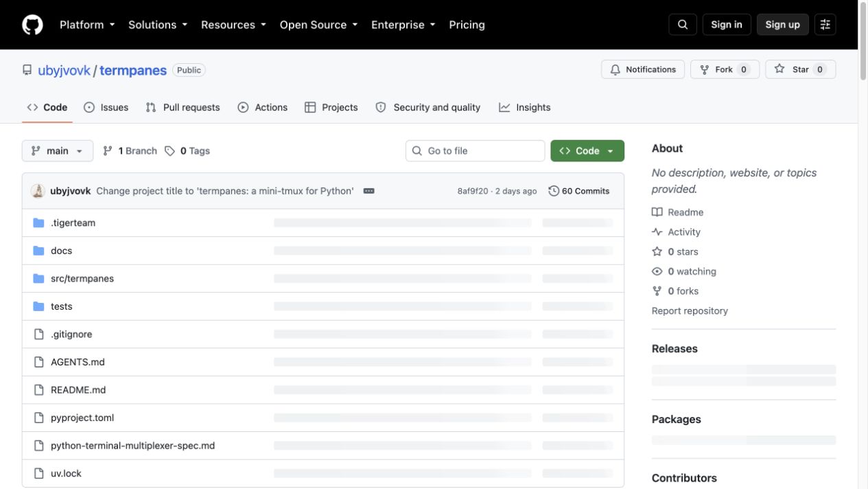Click the src/termpanes folder icon
Image resolution: width=868 pixels, height=489 pixels.
[38, 278]
